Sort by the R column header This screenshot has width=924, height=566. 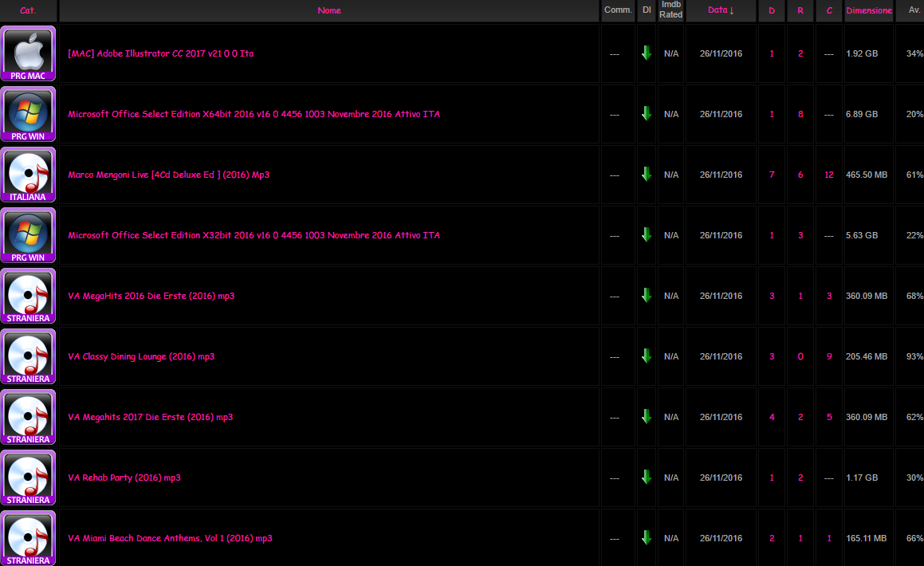[x=800, y=10]
